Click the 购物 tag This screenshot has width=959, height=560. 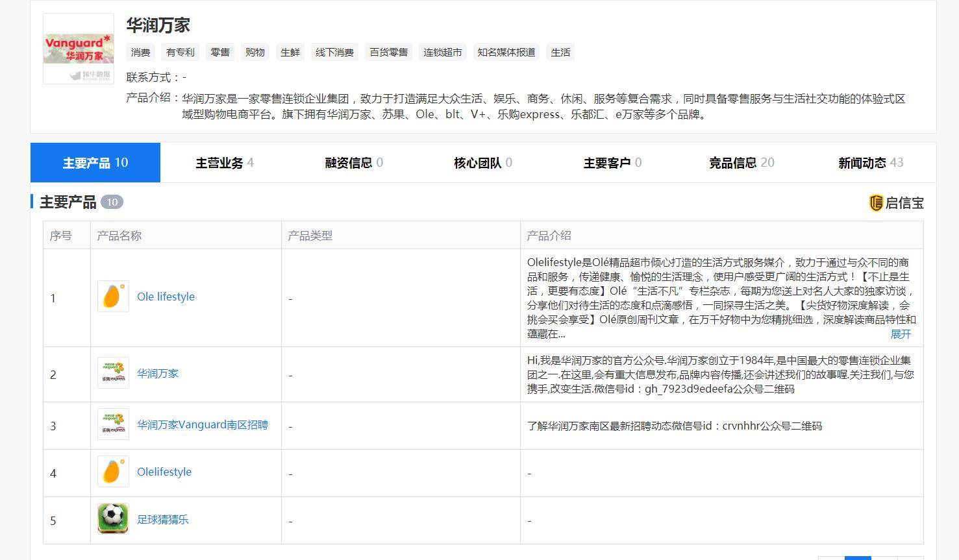255,53
